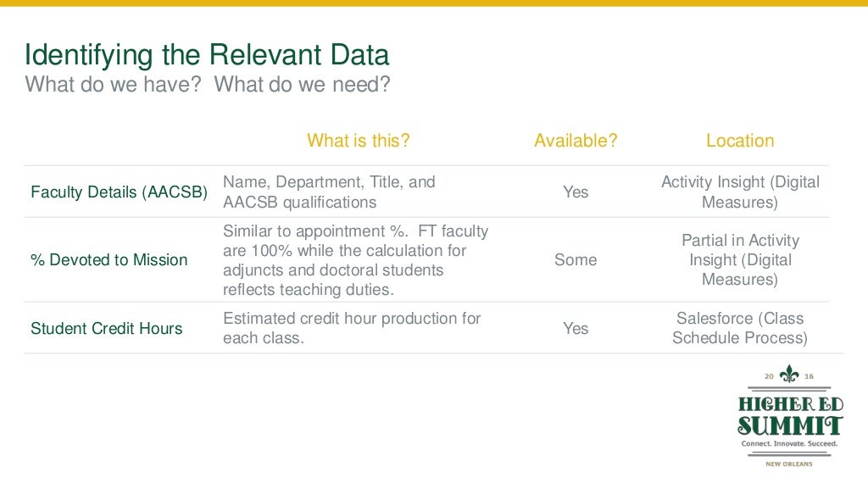This screenshot has width=868, height=489.
Task: Click the 'What is this?' column header
Action: coord(358,141)
